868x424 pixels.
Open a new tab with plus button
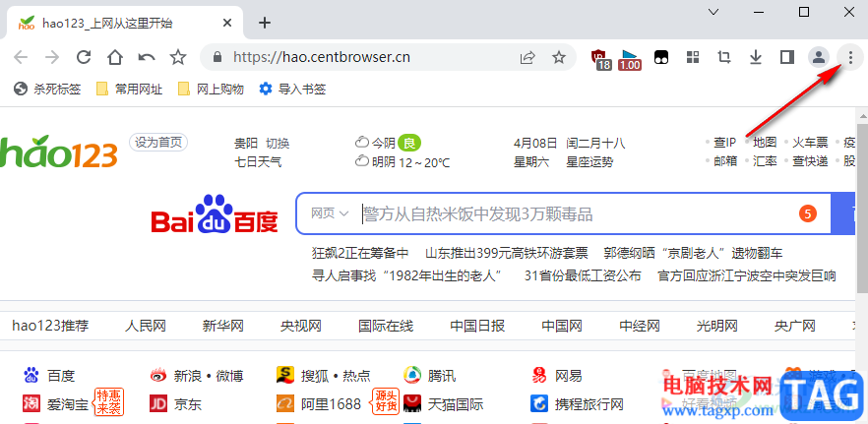(x=265, y=23)
